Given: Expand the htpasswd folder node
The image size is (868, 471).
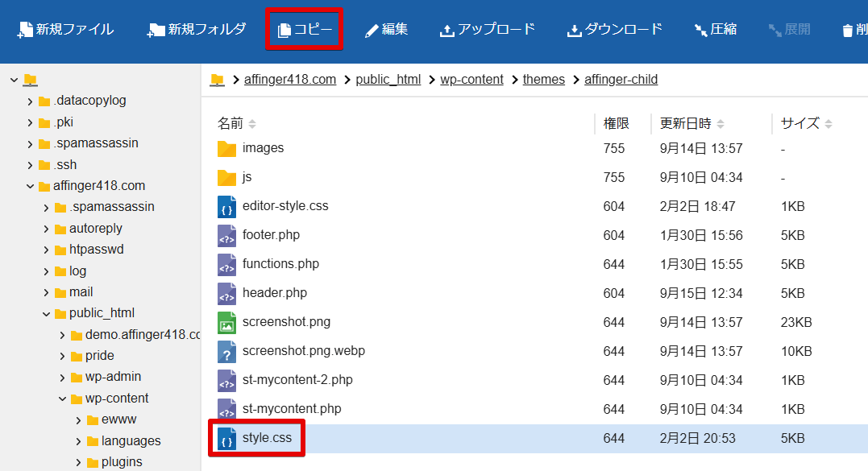Looking at the screenshot, I should [46, 250].
